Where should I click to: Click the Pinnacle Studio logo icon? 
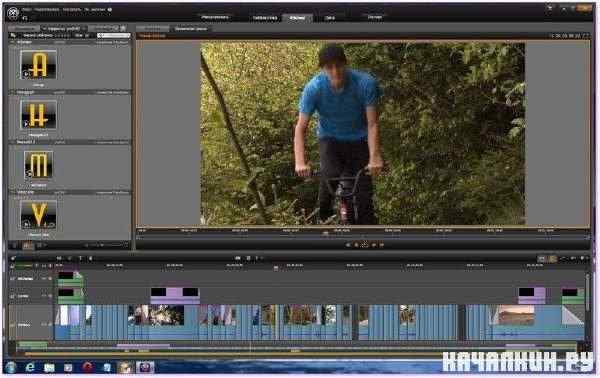tap(13, 14)
